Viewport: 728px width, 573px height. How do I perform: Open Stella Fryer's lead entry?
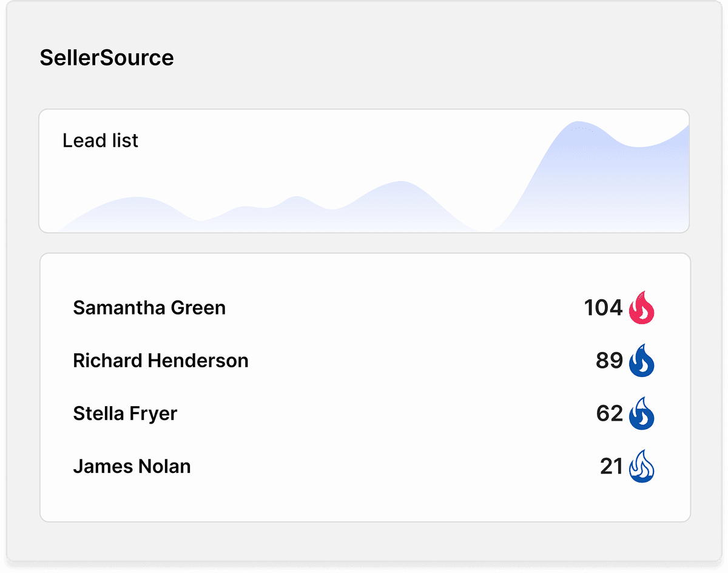coord(125,414)
